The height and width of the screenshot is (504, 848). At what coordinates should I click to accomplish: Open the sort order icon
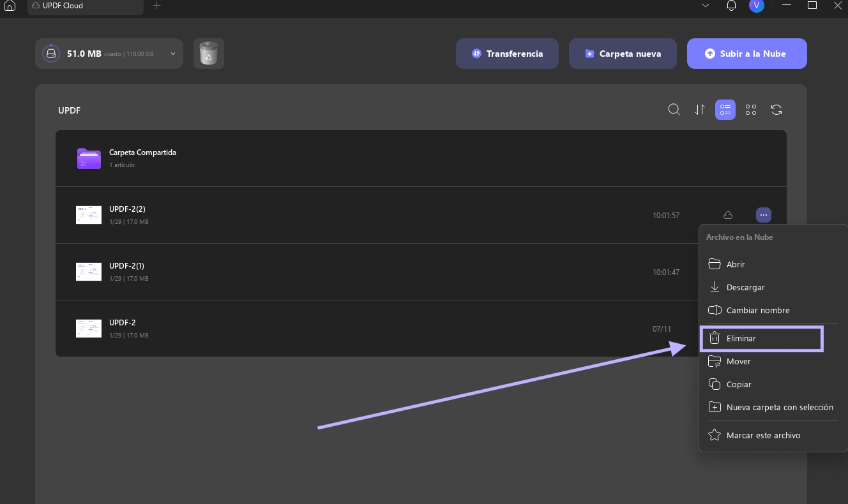(x=700, y=110)
